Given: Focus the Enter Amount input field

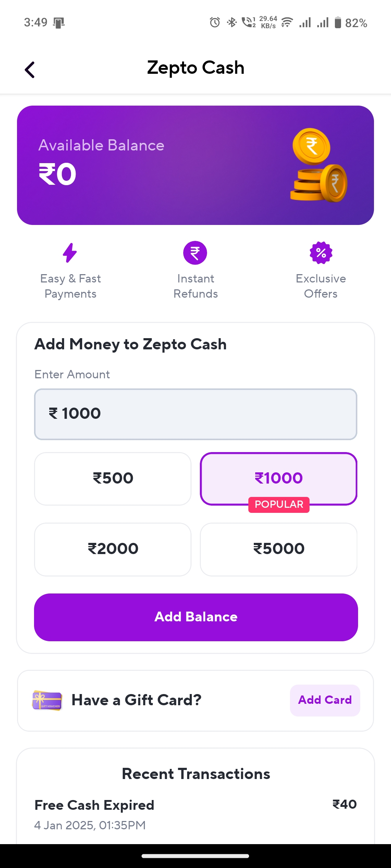Looking at the screenshot, I should pyautogui.click(x=195, y=414).
